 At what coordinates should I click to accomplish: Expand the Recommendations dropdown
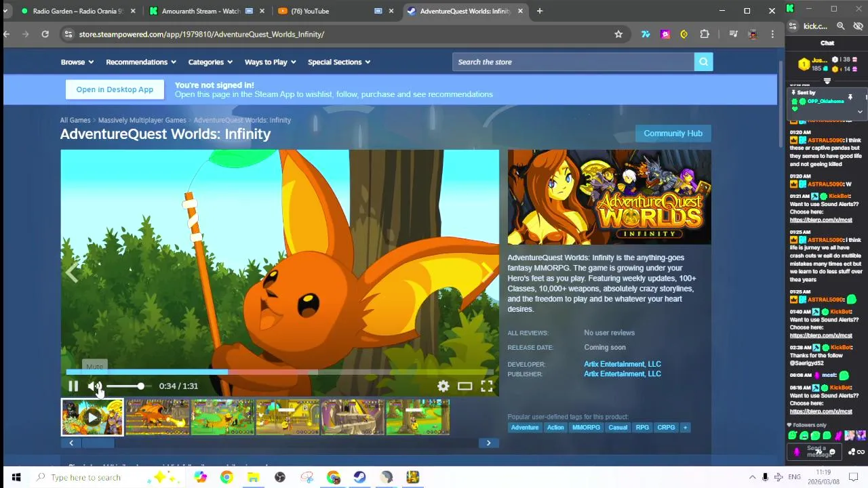coord(141,62)
